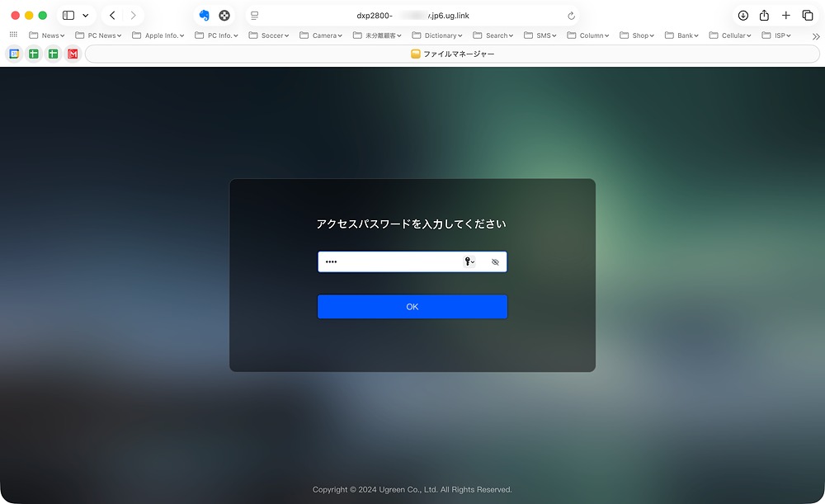Open the Camera bookmarks dropdown
825x504 pixels.
pos(321,35)
